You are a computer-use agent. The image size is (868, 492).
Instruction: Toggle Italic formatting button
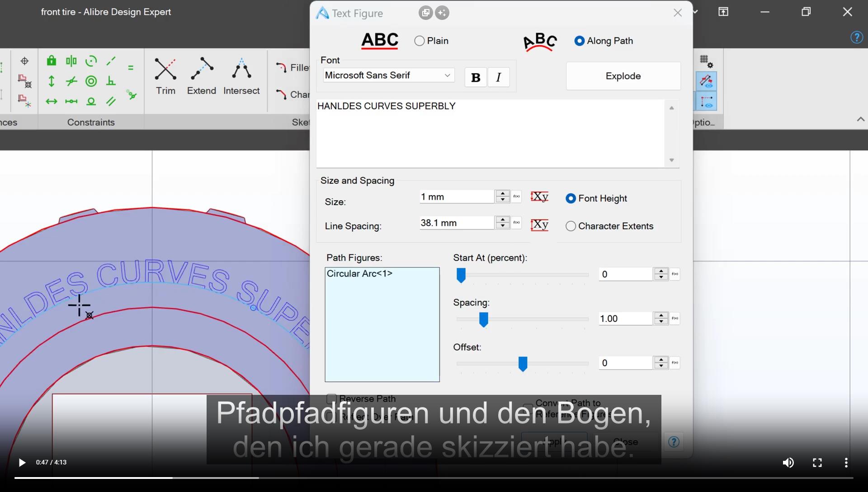[499, 77]
